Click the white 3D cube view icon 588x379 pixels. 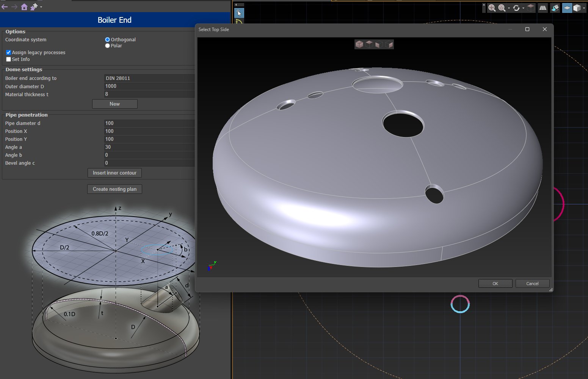(577, 8)
